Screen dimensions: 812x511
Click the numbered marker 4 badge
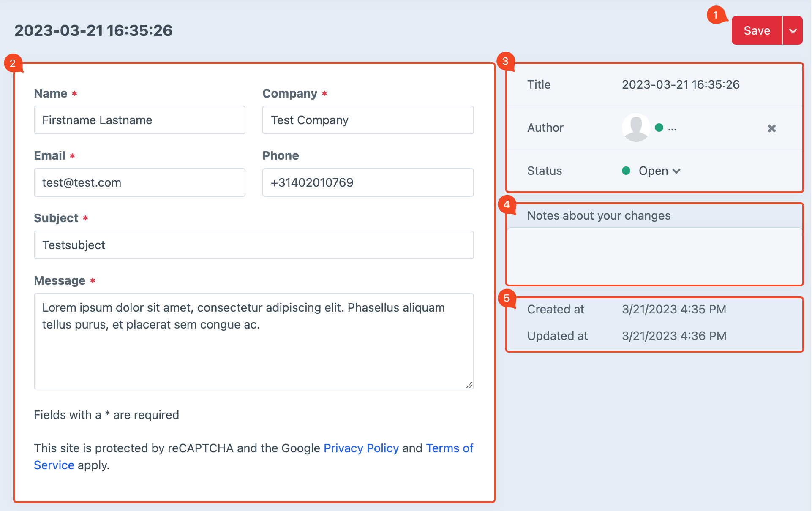click(x=507, y=205)
